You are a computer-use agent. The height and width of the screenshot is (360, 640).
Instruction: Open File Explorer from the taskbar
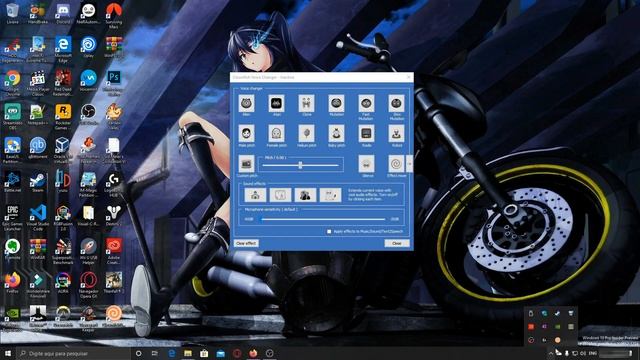click(188, 353)
